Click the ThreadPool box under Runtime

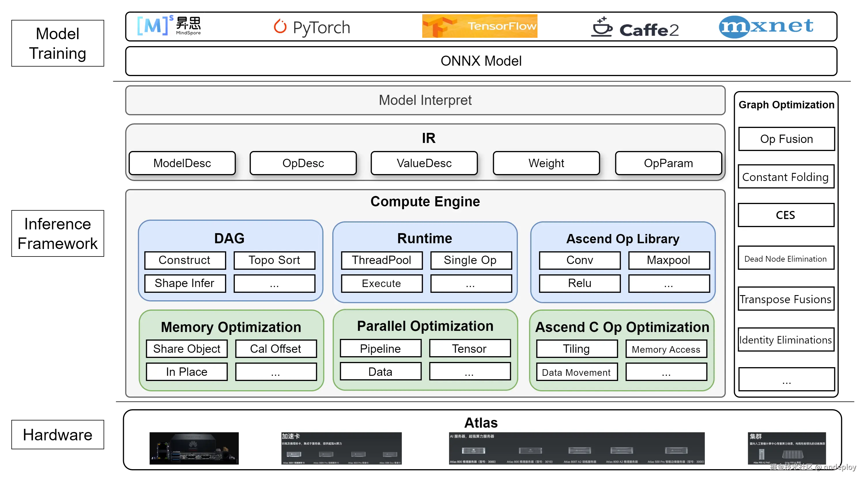(382, 260)
